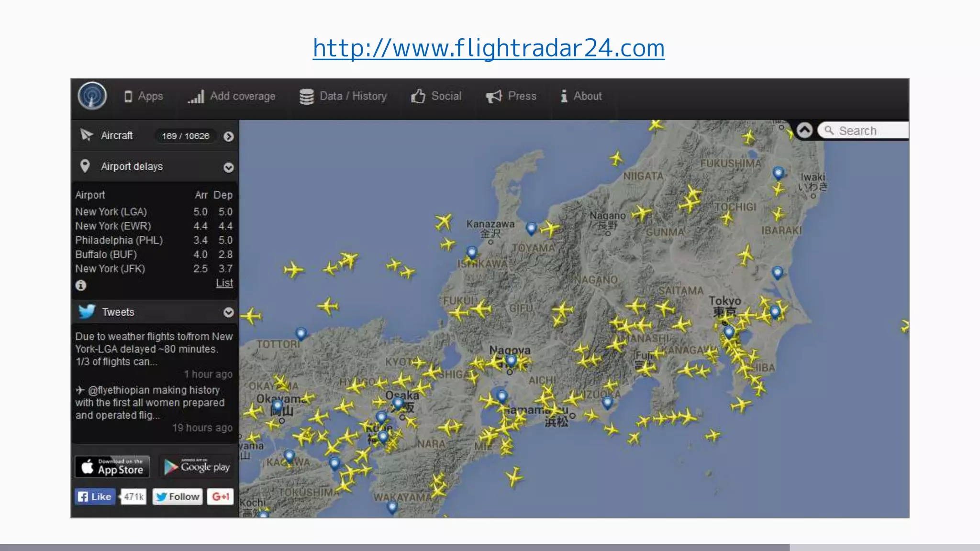This screenshot has height=551, width=980.
Task: Click the lone plane south of Wakayama coast
Action: point(514,477)
